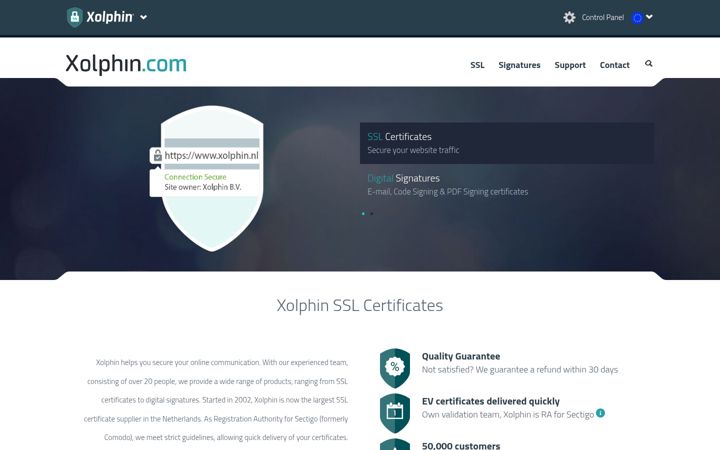The height and width of the screenshot is (450, 720).
Task: Expand the Xolphin top bar dropdown chevron
Action: click(144, 17)
